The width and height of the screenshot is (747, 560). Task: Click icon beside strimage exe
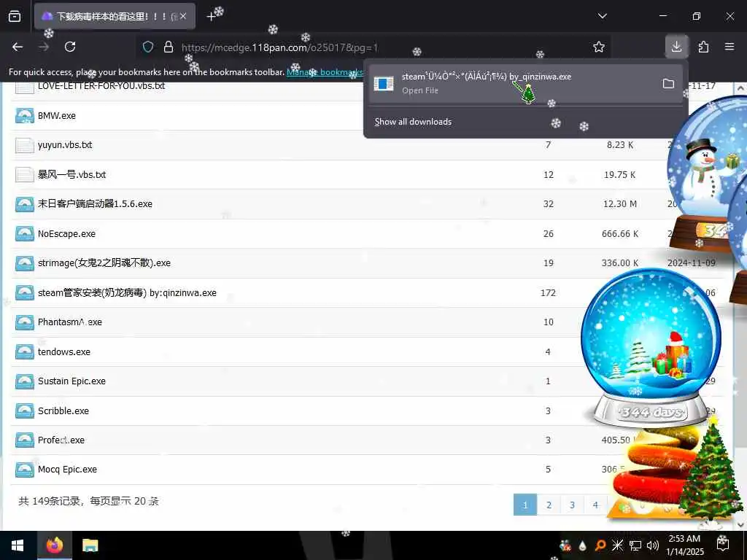(24, 263)
